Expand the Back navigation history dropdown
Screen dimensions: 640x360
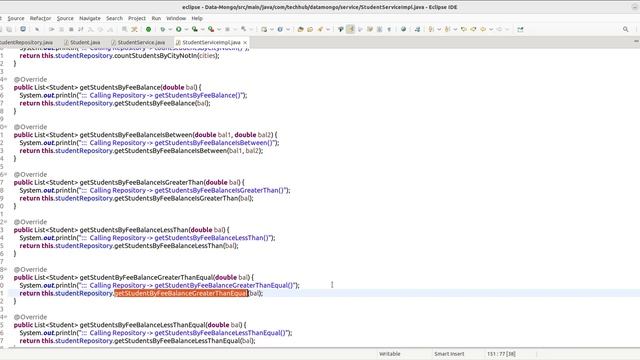point(491,29)
